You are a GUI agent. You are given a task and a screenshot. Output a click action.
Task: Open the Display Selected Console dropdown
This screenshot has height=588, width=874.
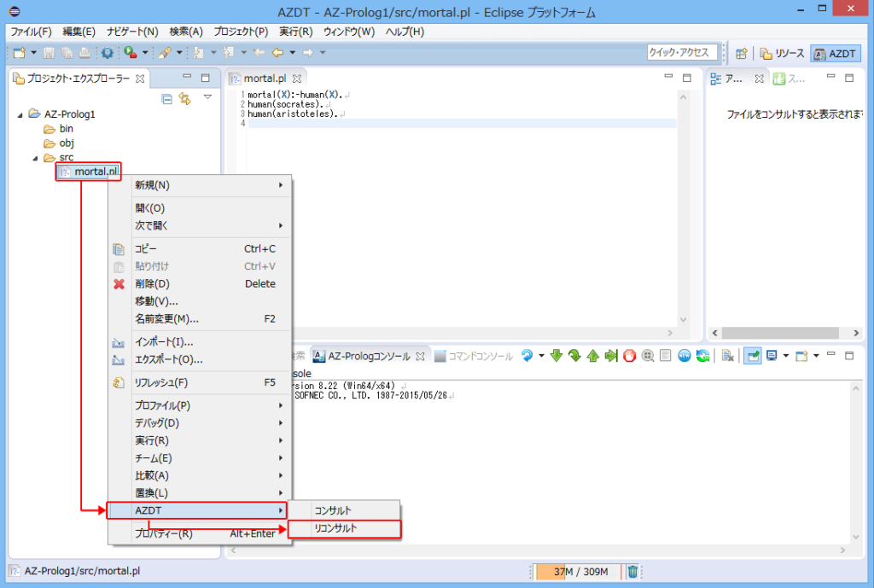point(784,356)
